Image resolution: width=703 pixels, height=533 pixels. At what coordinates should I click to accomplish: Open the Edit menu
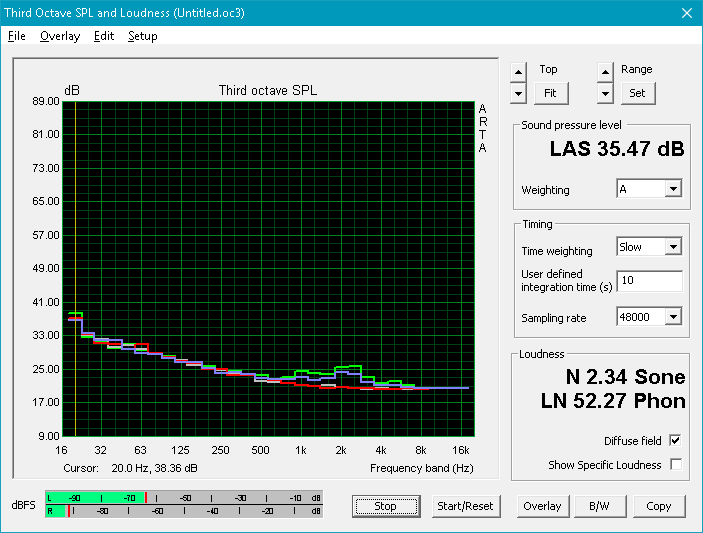(104, 36)
